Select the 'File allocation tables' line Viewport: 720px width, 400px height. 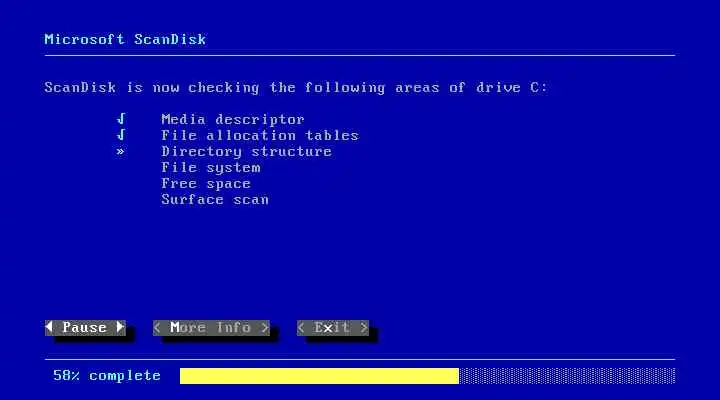point(260,135)
